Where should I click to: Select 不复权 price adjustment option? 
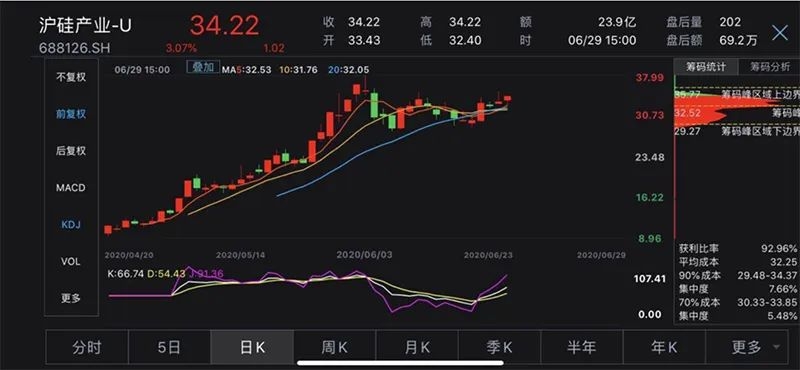(x=71, y=78)
